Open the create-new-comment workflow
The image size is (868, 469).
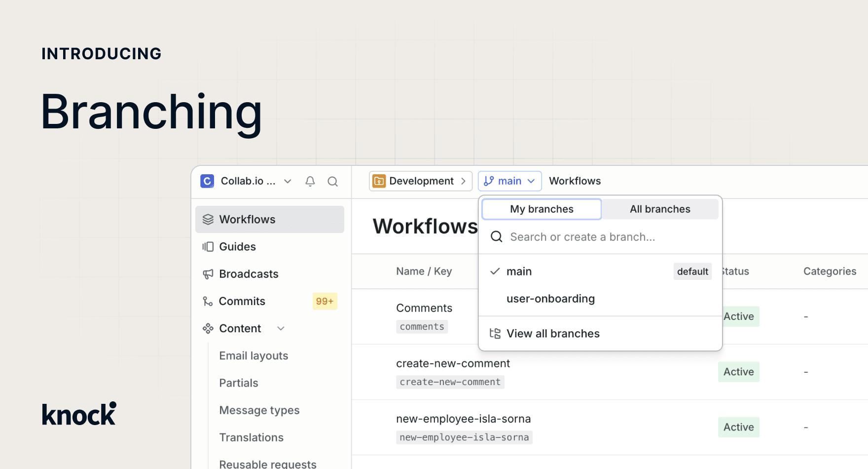click(453, 364)
